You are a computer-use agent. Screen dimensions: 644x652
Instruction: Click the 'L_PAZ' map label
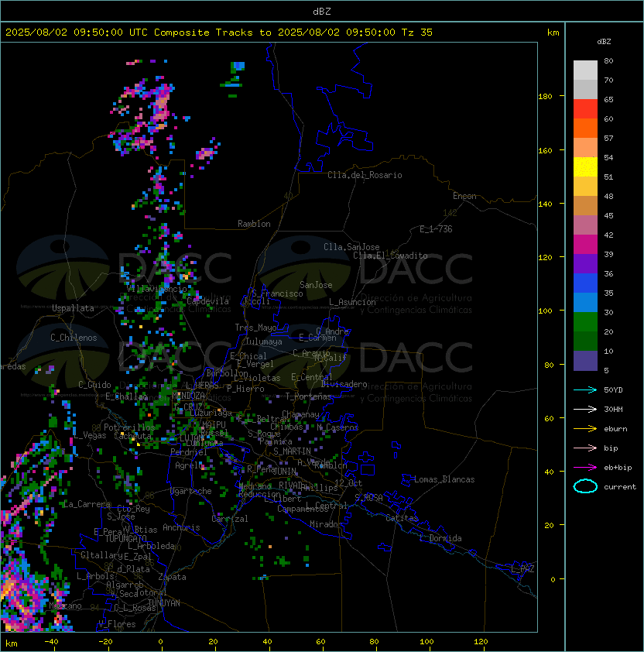[522, 569]
